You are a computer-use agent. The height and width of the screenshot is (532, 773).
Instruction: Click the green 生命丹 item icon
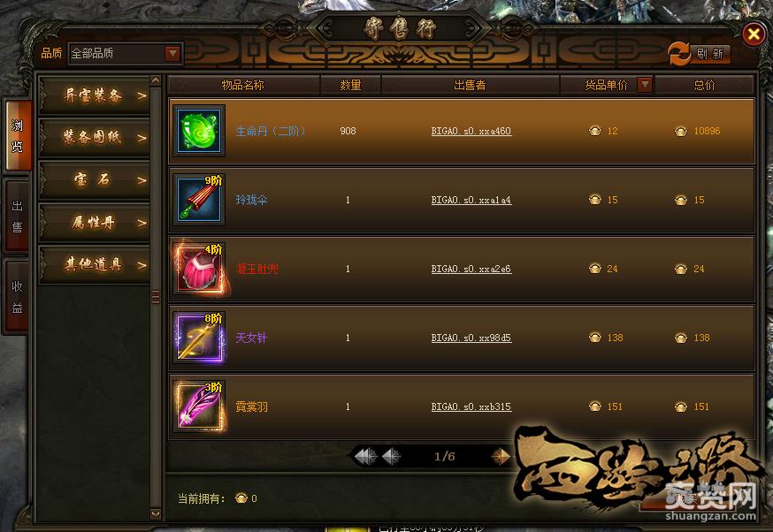(x=199, y=131)
